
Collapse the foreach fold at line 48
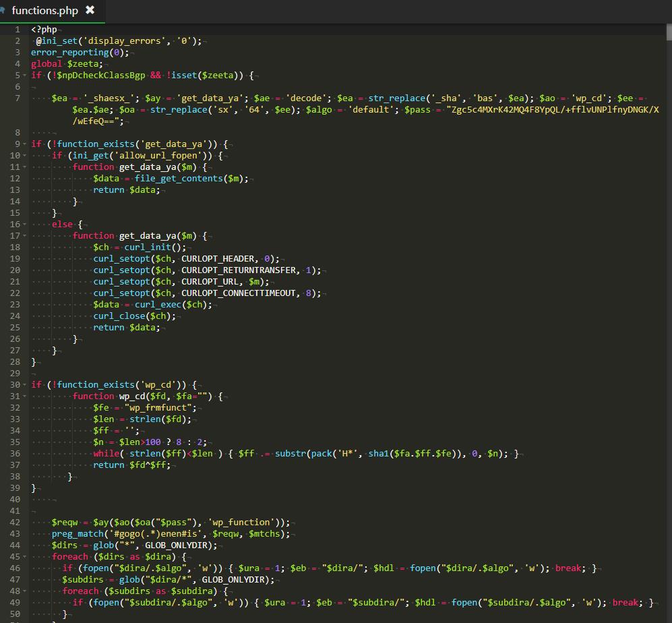pos(24,591)
